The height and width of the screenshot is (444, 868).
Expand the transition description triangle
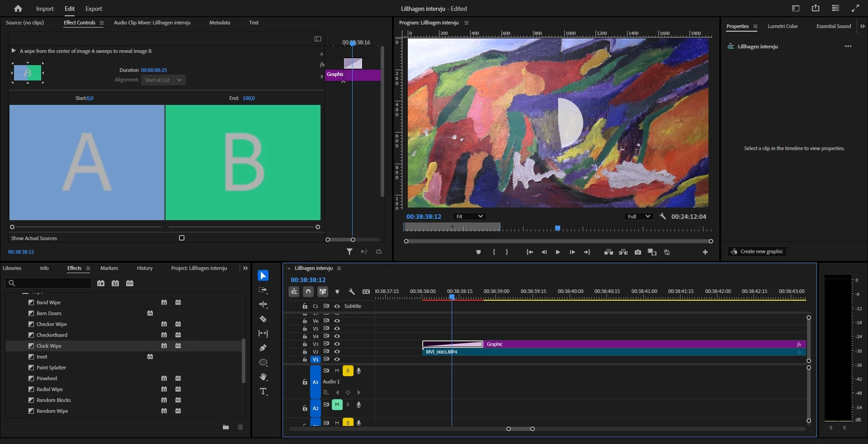[x=14, y=51]
